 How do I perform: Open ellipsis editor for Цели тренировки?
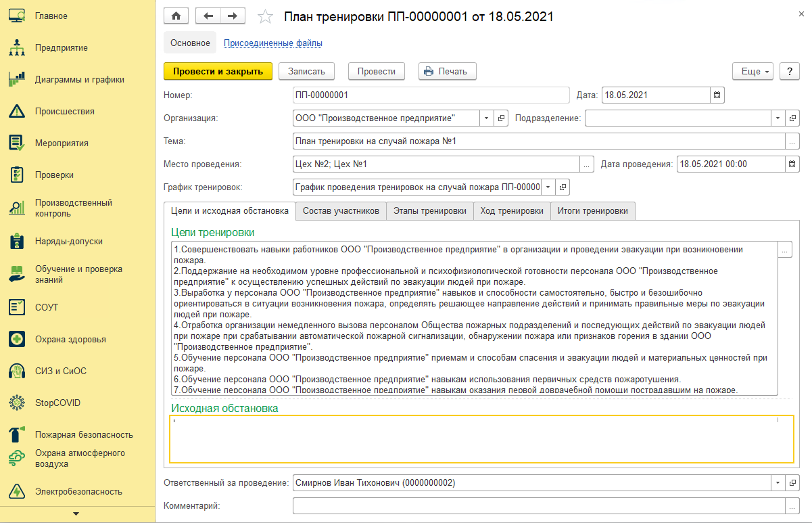click(x=785, y=250)
